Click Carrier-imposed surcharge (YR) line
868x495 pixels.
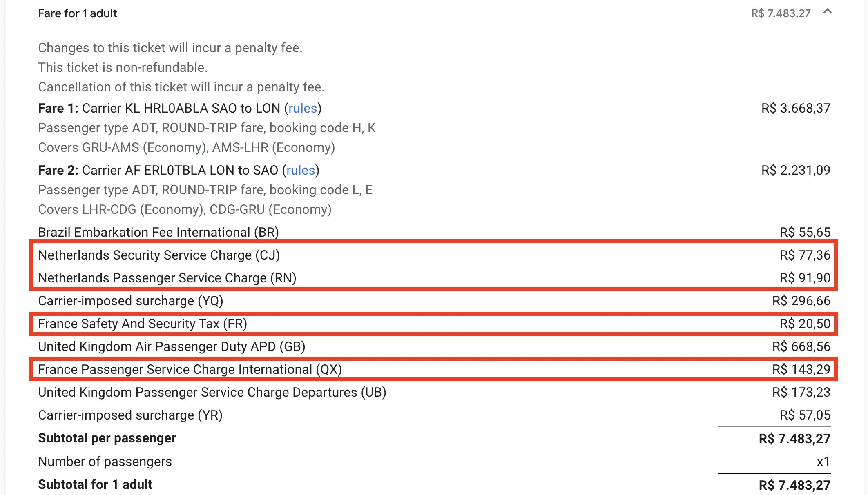pyautogui.click(x=434, y=415)
